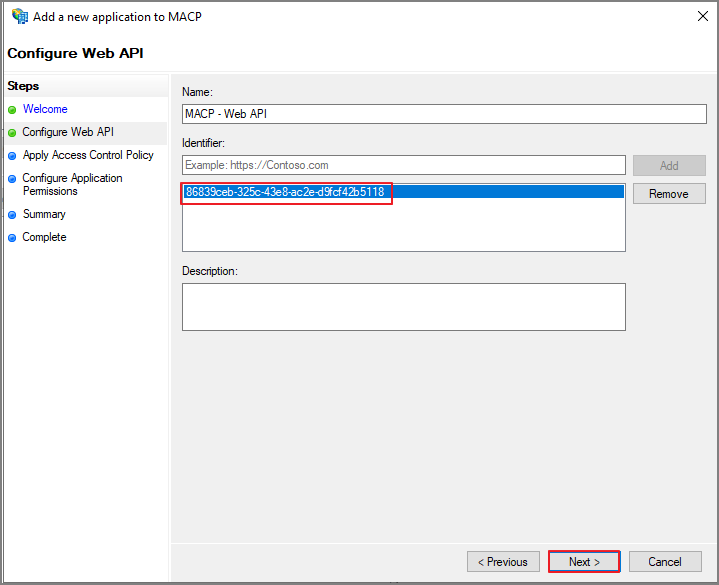Viewport: 719px width, 585px height.
Task: Click the green bullet beside Welcome step
Action: [x=12, y=110]
